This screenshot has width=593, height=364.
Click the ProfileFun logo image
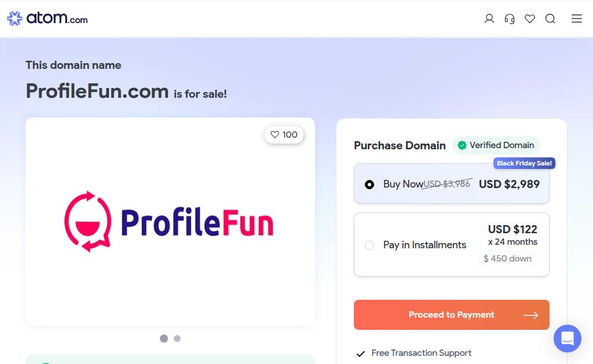pos(169,222)
